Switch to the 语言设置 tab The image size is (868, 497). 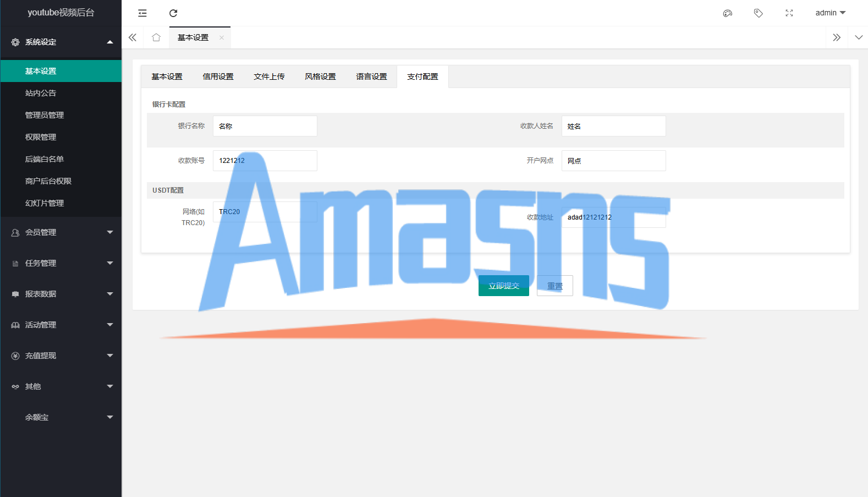(371, 77)
